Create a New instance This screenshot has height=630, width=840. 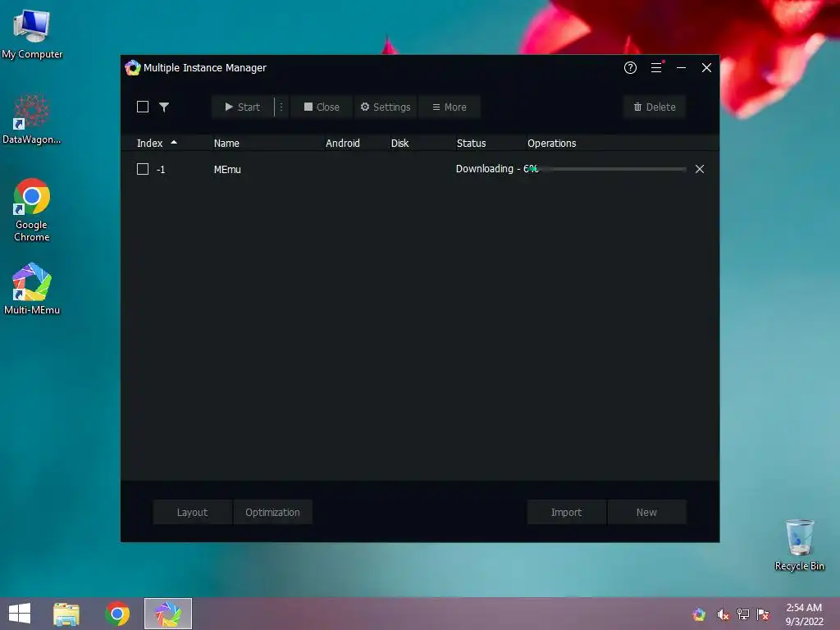coord(646,512)
